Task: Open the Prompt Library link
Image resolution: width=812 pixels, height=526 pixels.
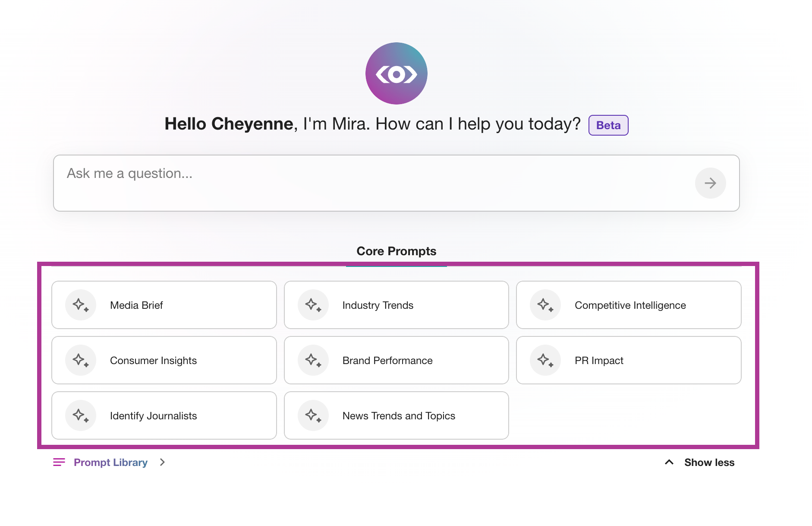Action: click(x=110, y=463)
